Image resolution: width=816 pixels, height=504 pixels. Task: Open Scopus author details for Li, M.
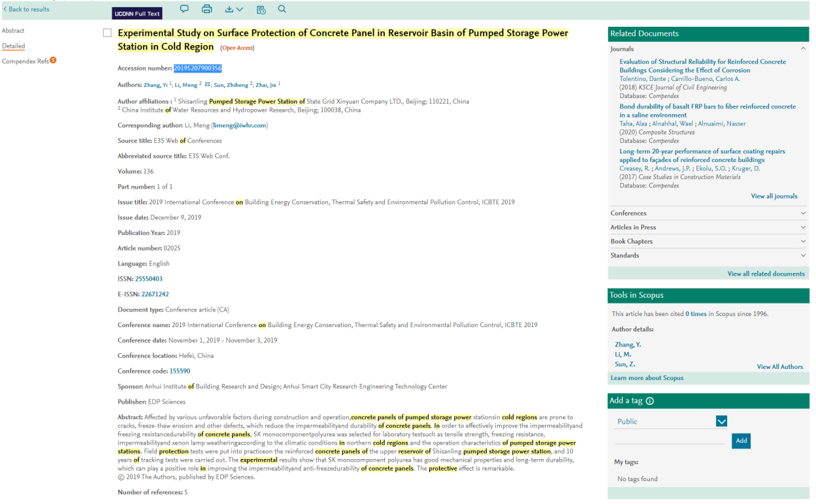point(622,354)
